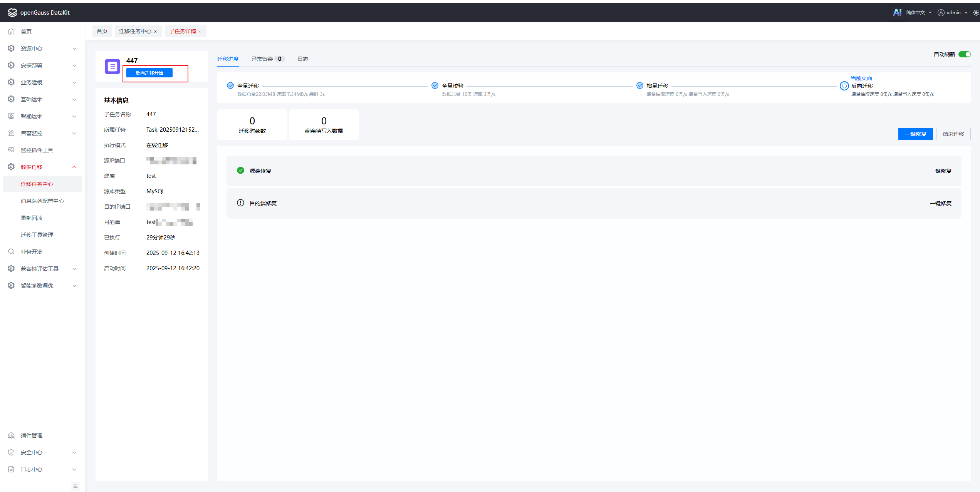
Task: Open 插件管理 from sidebar icon
Action: point(11,435)
